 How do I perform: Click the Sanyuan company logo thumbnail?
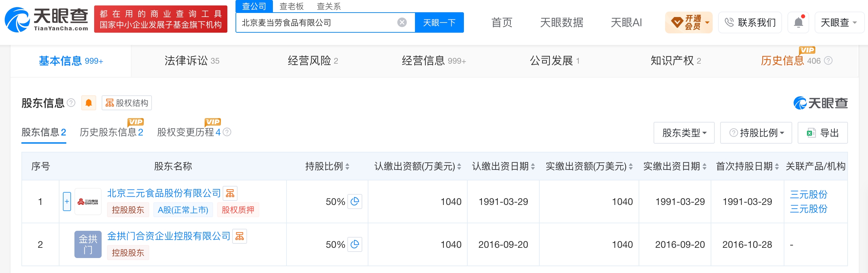[x=88, y=202]
